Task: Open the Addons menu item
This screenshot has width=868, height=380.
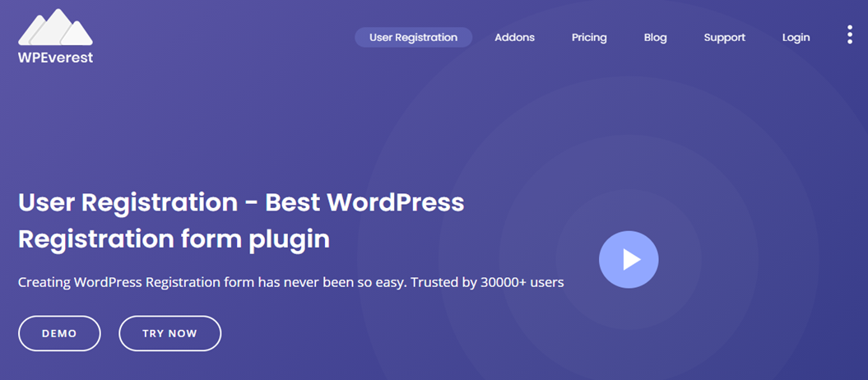Action: point(514,38)
